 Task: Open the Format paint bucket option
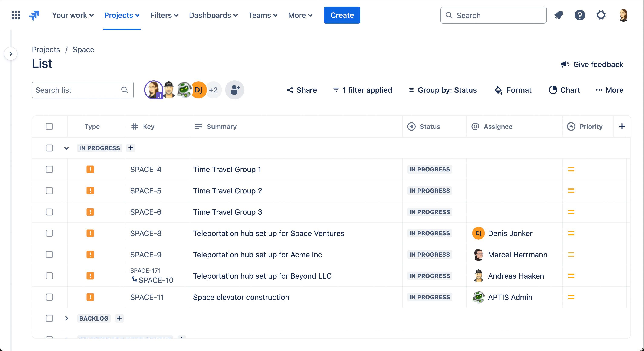(x=513, y=90)
